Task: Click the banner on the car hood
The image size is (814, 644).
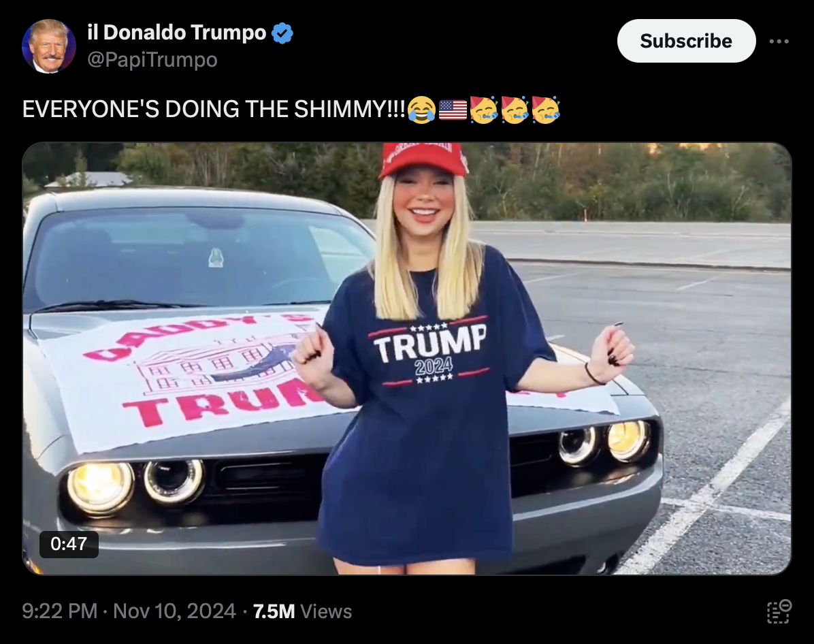Action: (187, 379)
